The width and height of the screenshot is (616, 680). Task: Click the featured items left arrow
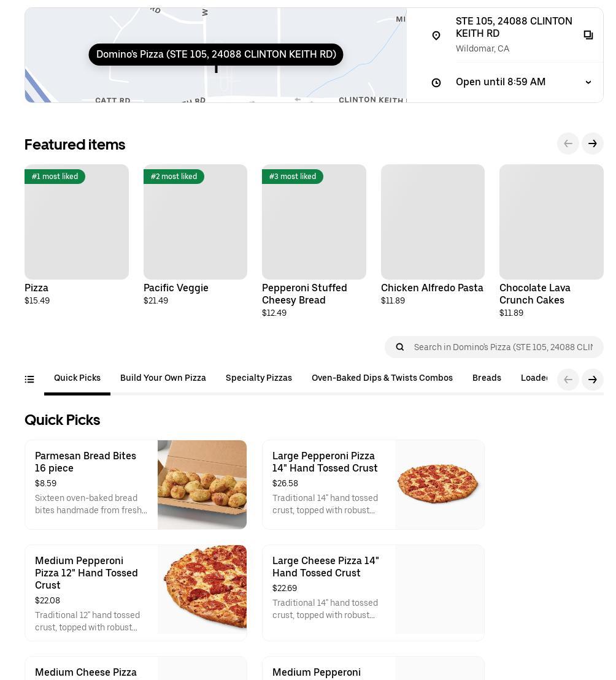[x=568, y=143]
